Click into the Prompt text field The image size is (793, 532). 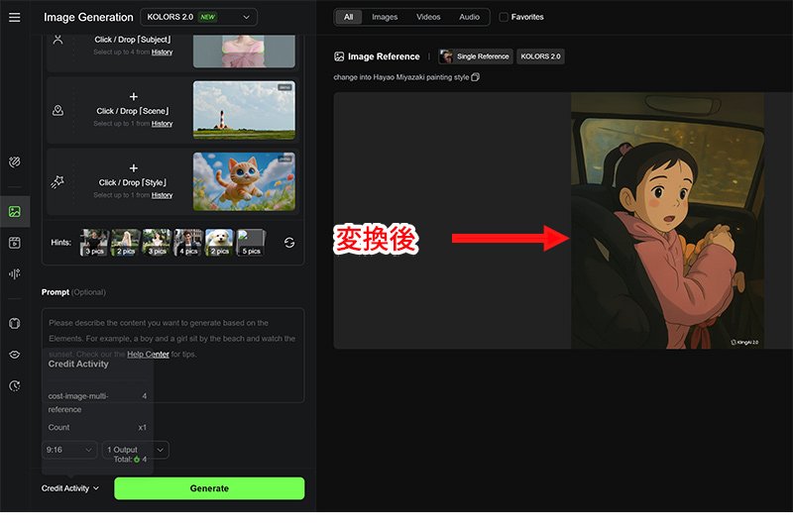point(172,356)
